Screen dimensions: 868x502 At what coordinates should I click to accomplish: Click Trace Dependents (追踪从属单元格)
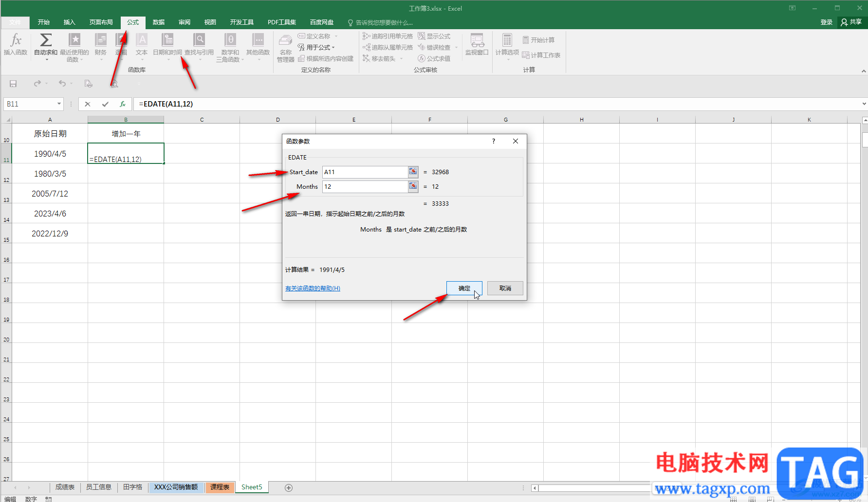(x=388, y=47)
